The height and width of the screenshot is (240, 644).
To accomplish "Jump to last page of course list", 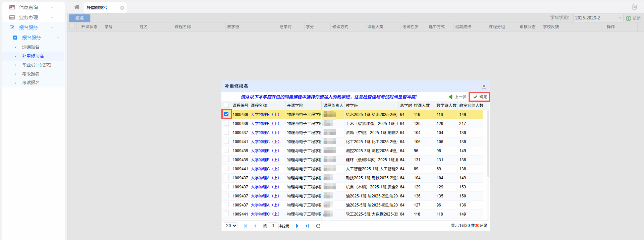I will click(x=307, y=226).
